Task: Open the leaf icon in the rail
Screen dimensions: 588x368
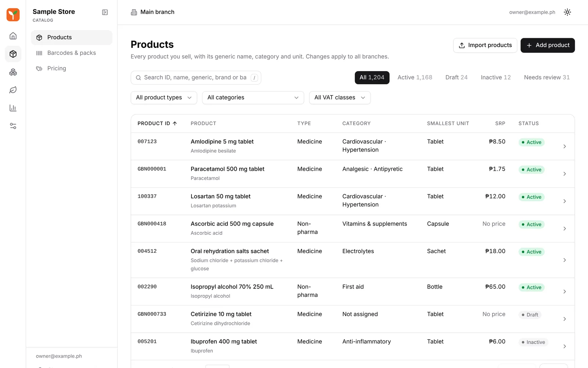Action: (x=13, y=90)
